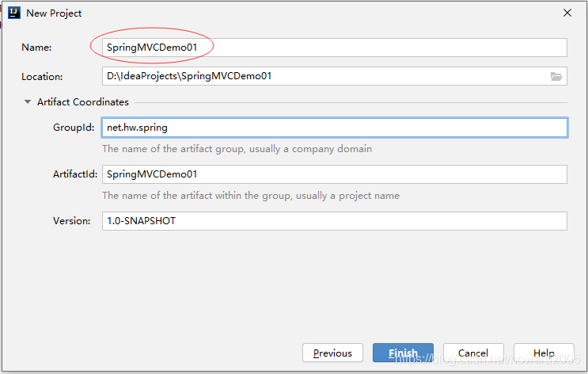
Task: Click the New Project title text
Action: [54, 13]
